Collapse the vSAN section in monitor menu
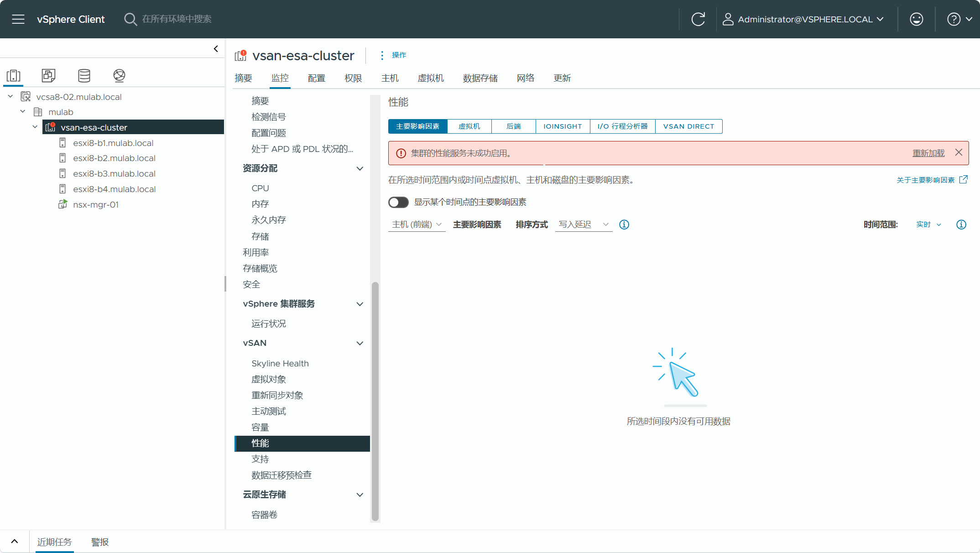 (x=360, y=343)
